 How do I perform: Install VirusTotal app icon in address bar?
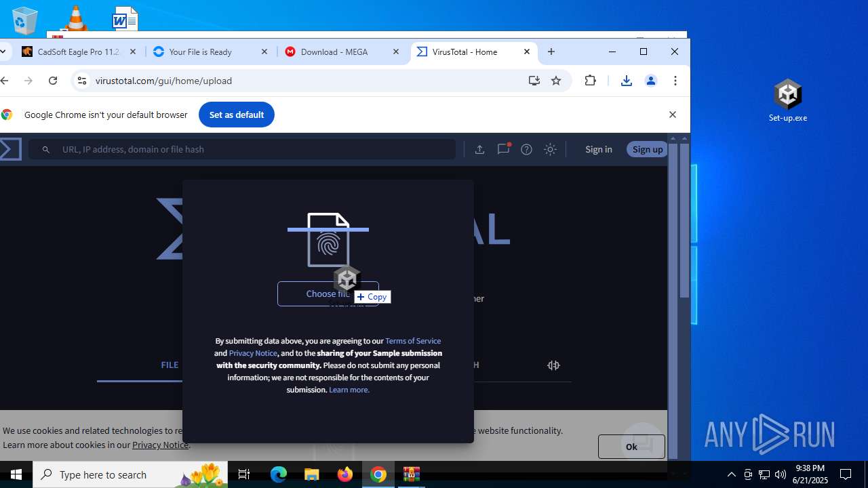tap(534, 81)
